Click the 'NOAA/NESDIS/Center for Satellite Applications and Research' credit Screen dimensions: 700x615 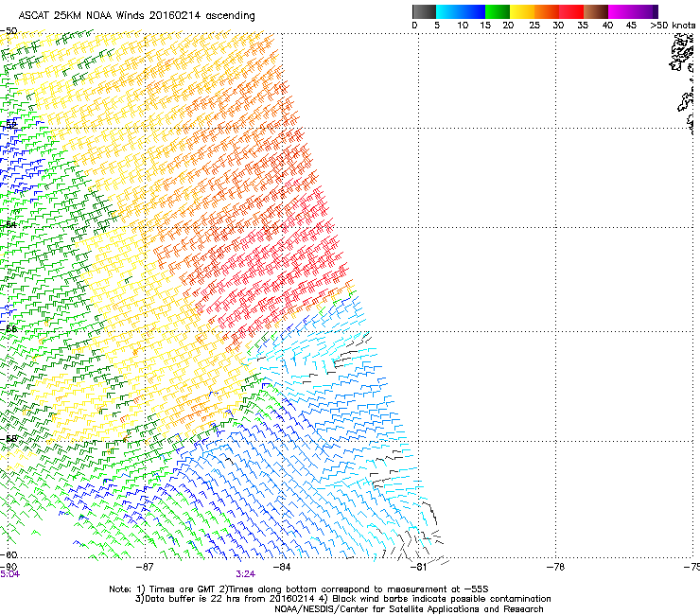[409, 609]
